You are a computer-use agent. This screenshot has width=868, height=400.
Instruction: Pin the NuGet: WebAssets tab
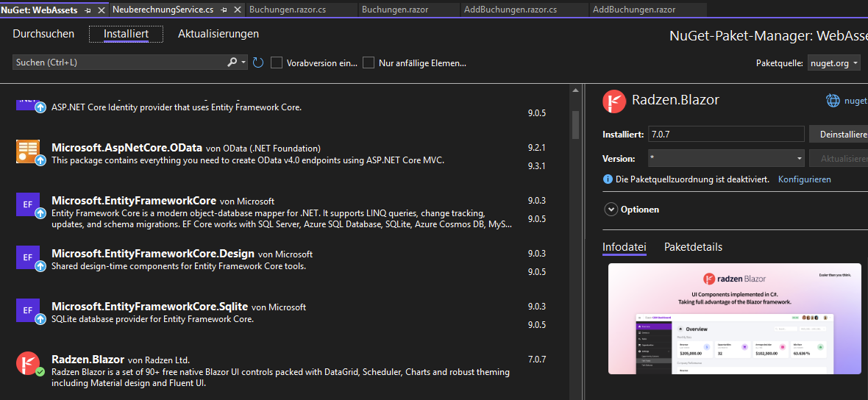(x=88, y=10)
